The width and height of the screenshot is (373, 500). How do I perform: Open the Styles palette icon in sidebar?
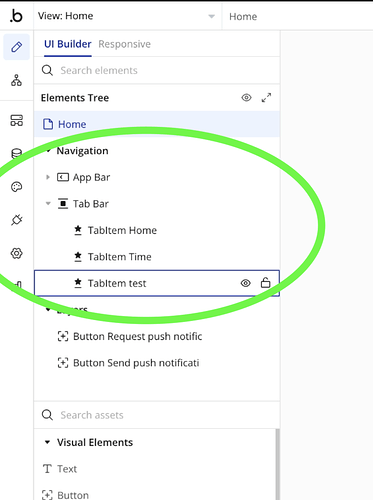click(16, 187)
